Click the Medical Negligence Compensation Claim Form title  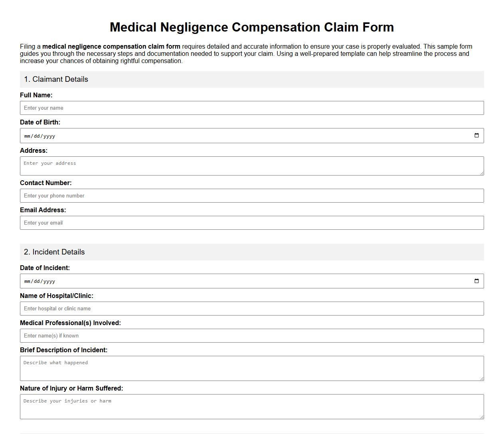(x=252, y=27)
